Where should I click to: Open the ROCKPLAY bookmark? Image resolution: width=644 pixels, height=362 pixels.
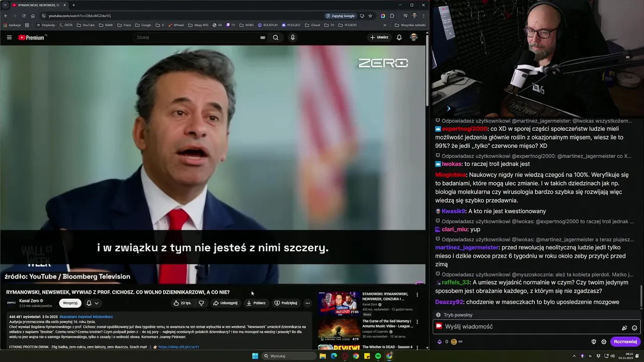tap(268, 25)
